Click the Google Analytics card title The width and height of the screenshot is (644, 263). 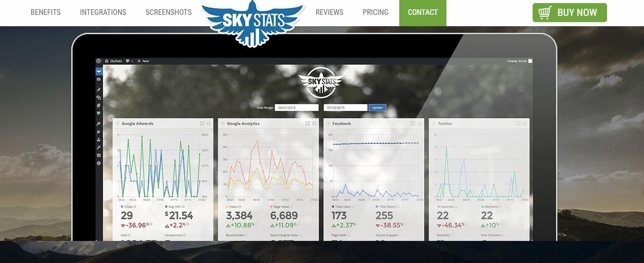point(243,123)
